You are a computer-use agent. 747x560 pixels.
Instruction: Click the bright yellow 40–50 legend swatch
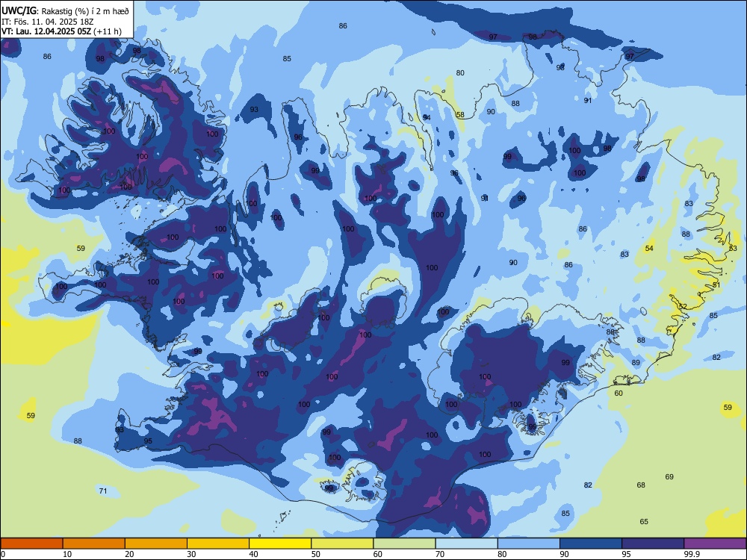(280, 544)
